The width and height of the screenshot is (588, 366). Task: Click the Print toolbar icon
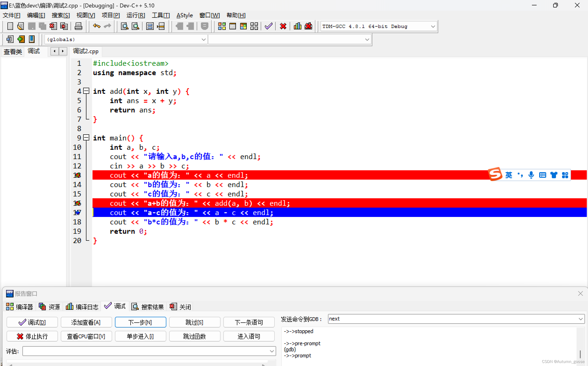click(78, 26)
